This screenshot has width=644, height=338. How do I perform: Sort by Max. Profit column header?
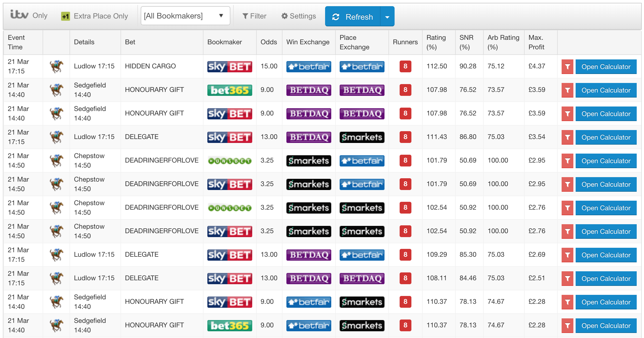[536, 42]
